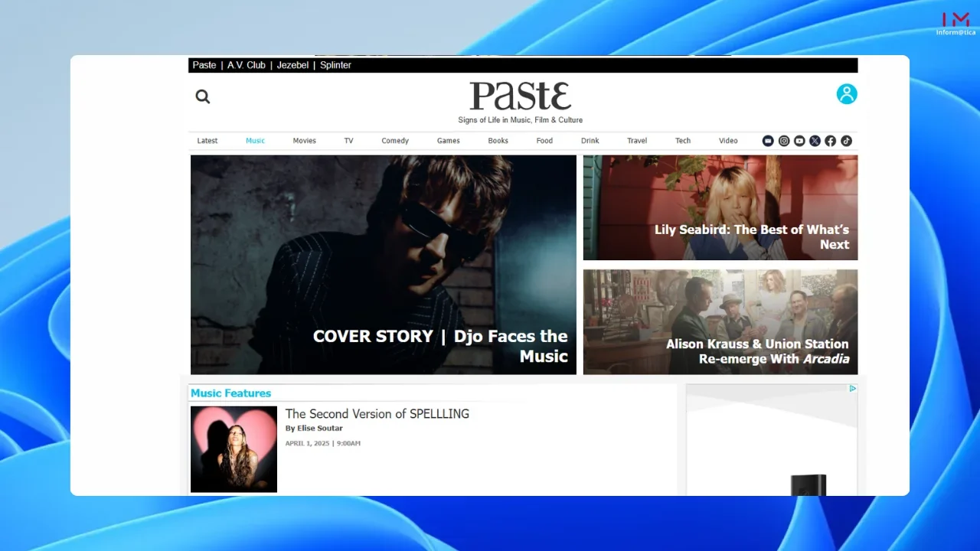This screenshot has width=980, height=551.
Task: Open the Alison Krauss & Union Station article
Action: (x=720, y=322)
